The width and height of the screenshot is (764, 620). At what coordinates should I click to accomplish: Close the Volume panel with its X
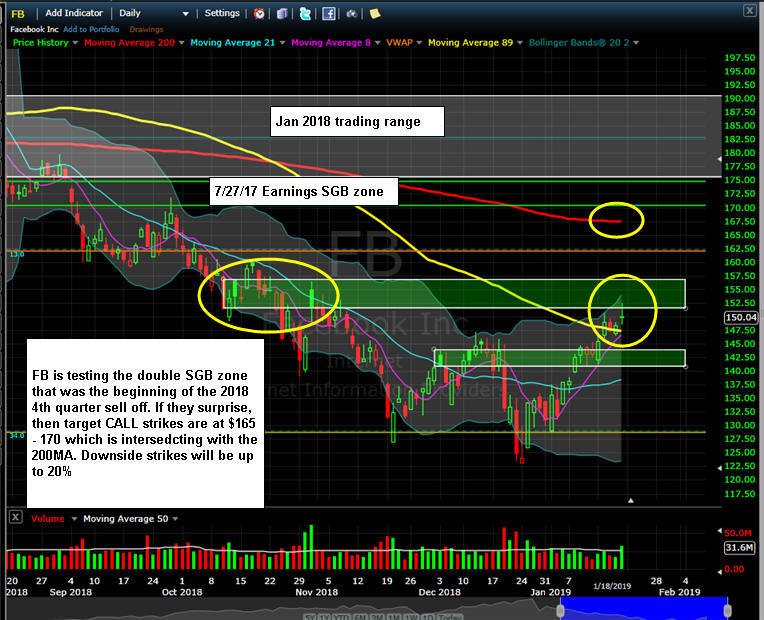click(x=16, y=517)
